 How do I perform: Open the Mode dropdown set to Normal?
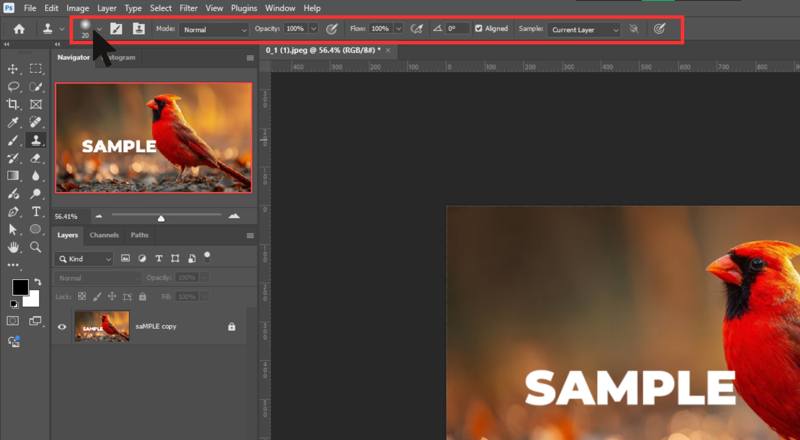(x=215, y=30)
